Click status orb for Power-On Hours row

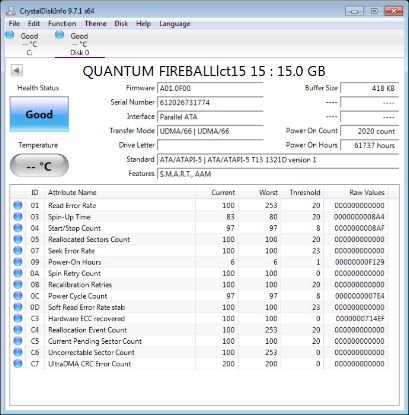18,262
